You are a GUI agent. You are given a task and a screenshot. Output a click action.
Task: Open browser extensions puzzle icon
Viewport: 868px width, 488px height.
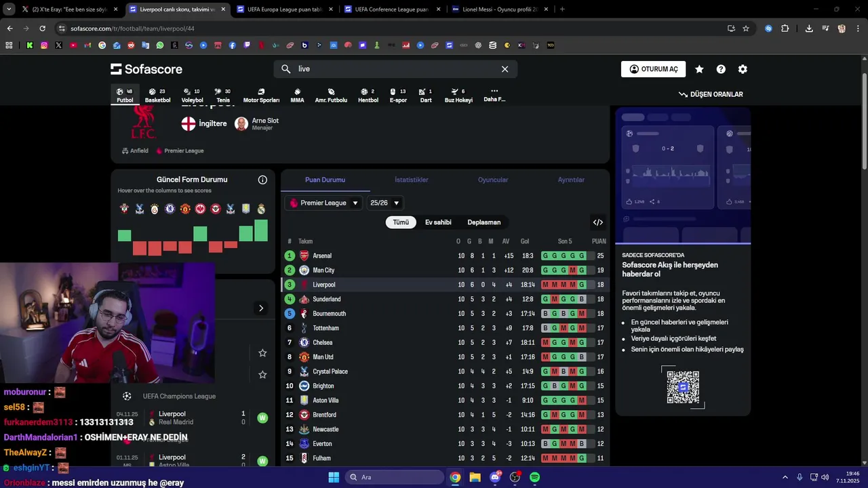785,28
